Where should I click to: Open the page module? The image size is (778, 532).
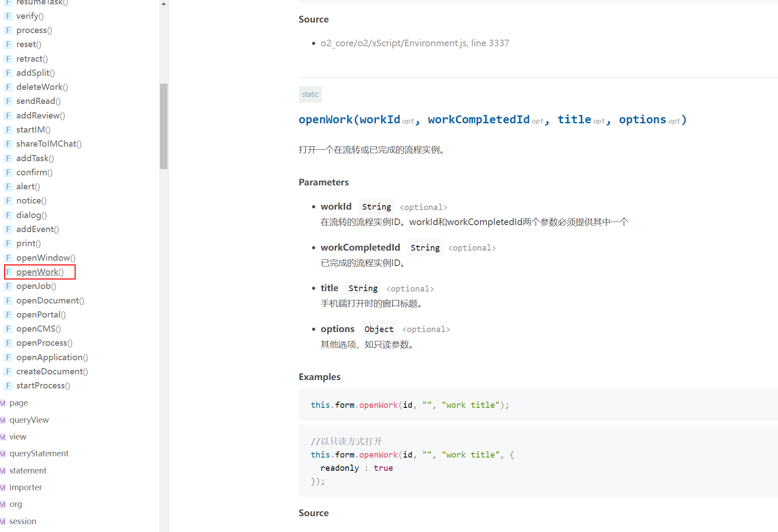pyautogui.click(x=19, y=403)
